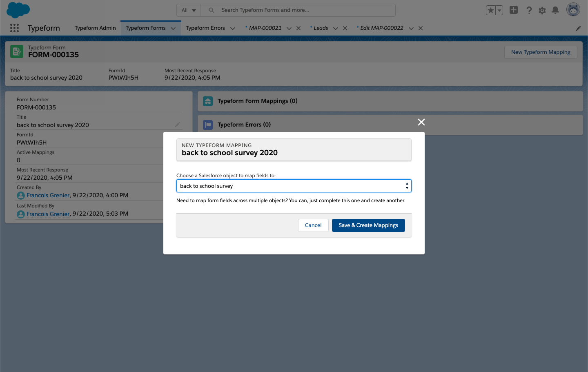Click Save & Create Mappings button
The width and height of the screenshot is (588, 372).
pos(368,225)
